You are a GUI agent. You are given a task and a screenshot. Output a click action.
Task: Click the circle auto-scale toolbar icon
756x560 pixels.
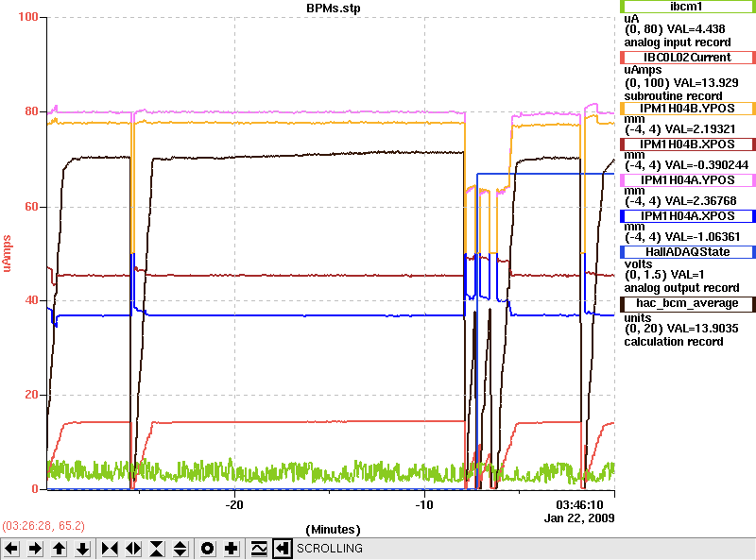point(207,549)
